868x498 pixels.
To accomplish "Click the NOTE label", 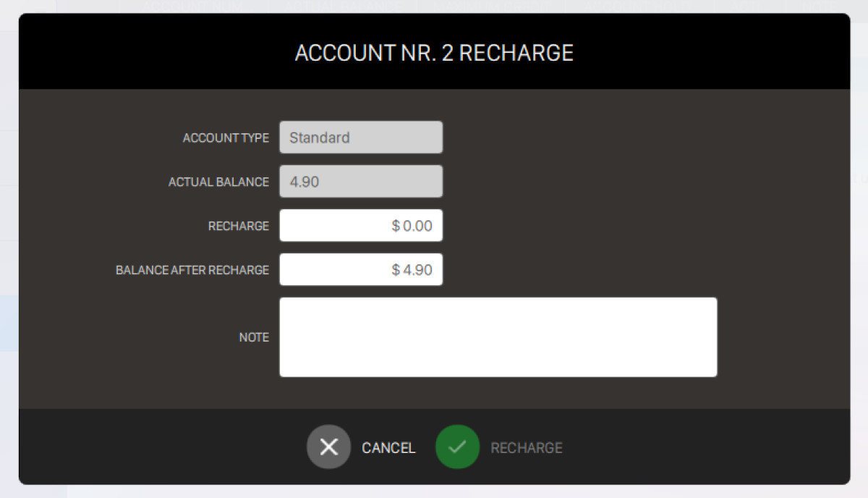I will [x=254, y=337].
